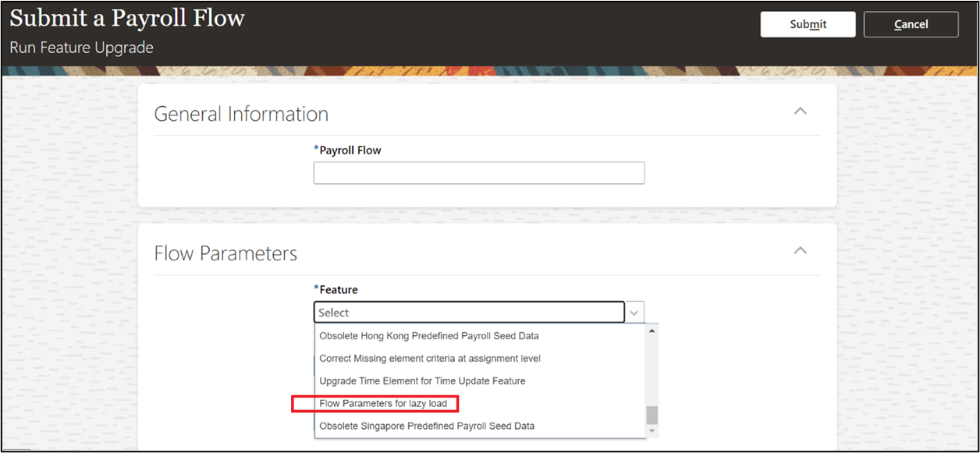Click the Payroll Flow field label
The width and height of the screenshot is (980, 453).
pos(350,150)
